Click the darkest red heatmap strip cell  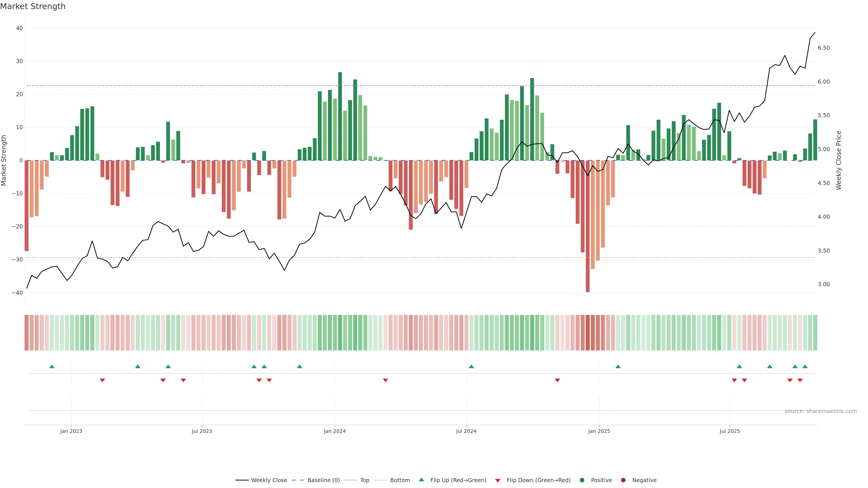tap(588, 333)
